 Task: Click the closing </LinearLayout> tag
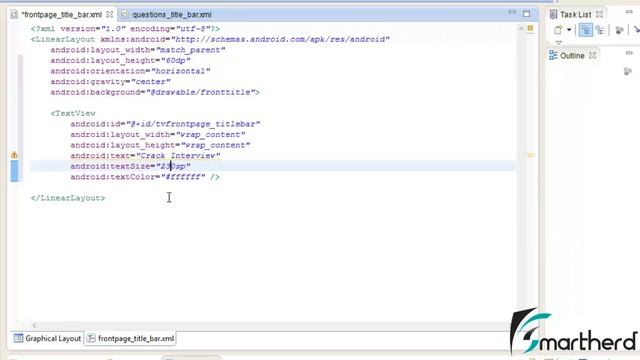pos(68,198)
